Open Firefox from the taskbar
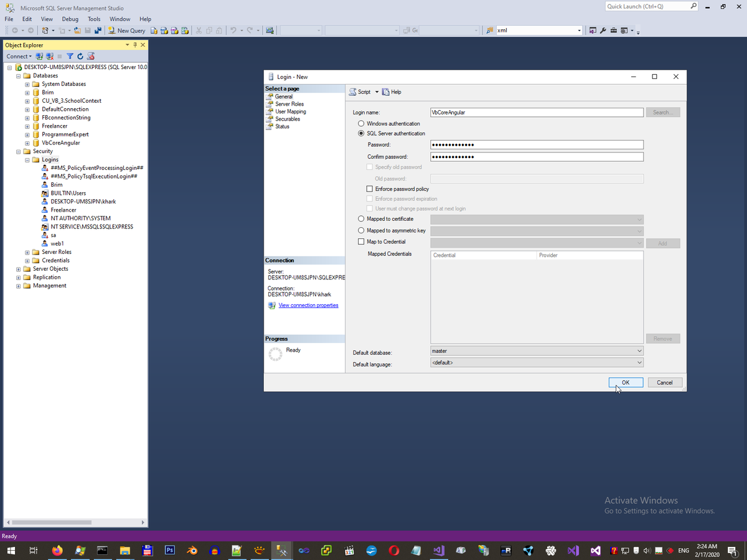 (57, 551)
